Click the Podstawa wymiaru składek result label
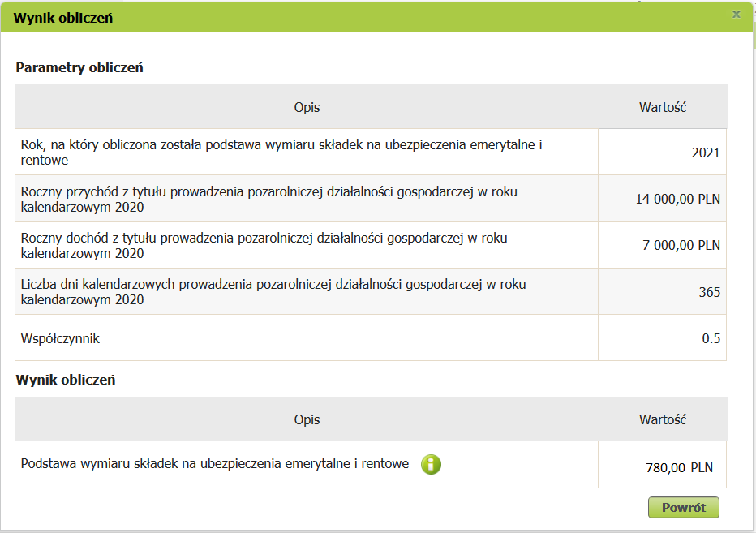 click(x=215, y=464)
